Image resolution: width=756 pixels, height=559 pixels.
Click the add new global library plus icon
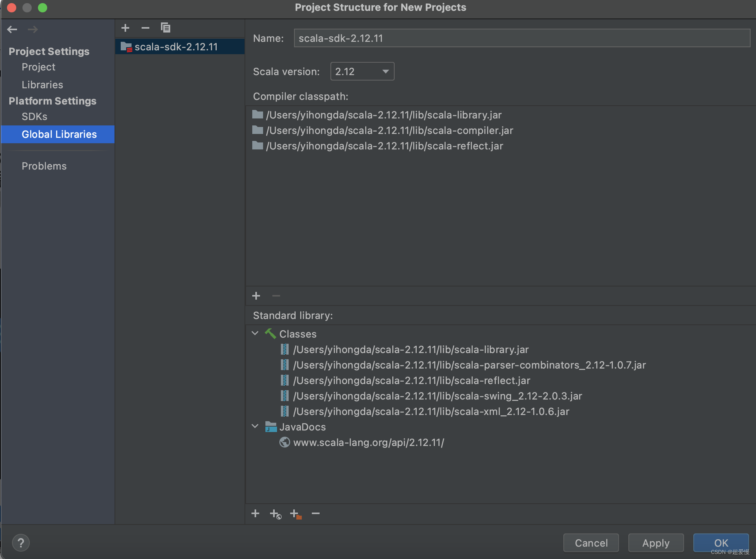(125, 28)
